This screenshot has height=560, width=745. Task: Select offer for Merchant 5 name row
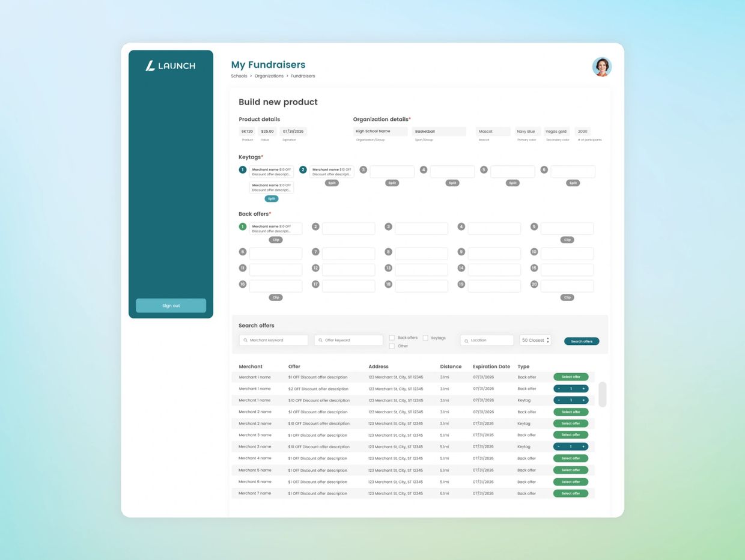pos(571,470)
